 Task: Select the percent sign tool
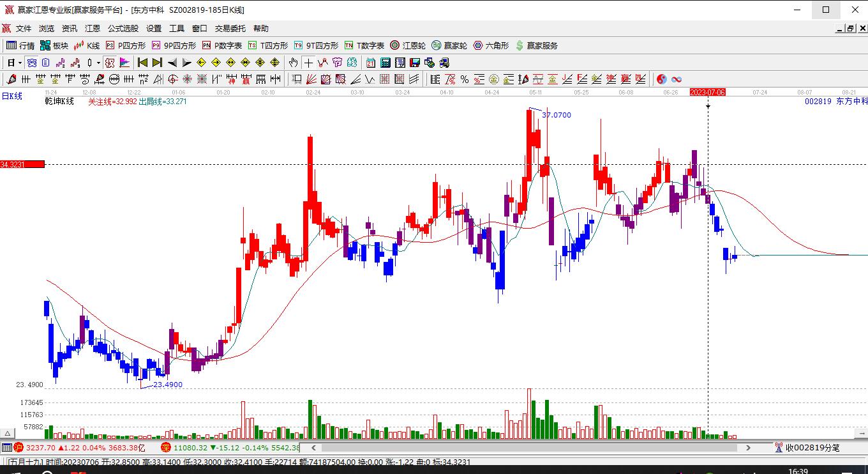465,79
